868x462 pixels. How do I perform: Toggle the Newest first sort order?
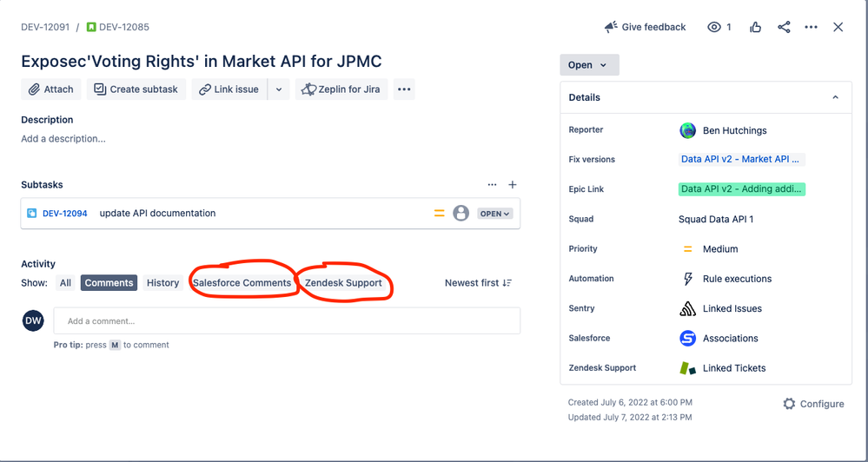click(478, 283)
